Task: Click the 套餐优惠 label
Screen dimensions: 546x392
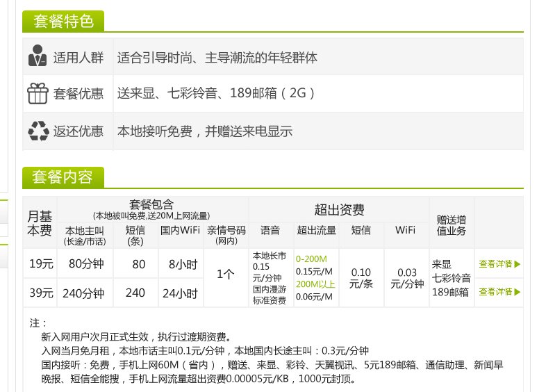Action: pyautogui.click(x=78, y=93)
